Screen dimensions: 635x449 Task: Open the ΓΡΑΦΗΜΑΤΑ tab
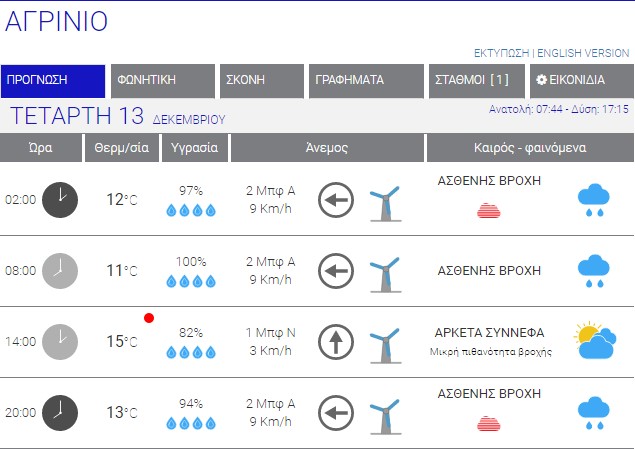tap(364, 80)
